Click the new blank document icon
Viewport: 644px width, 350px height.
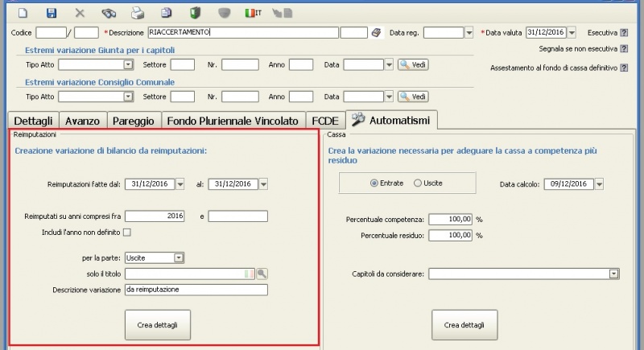(23, 13)
